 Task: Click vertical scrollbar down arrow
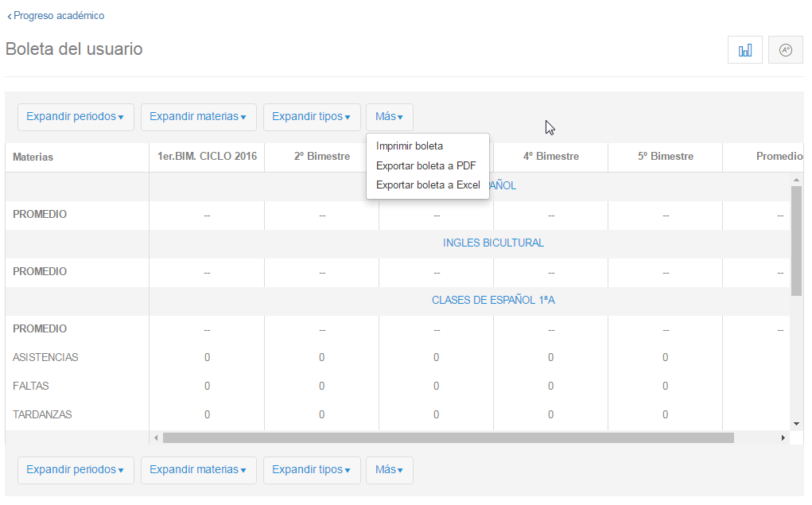tap(796, 424)
